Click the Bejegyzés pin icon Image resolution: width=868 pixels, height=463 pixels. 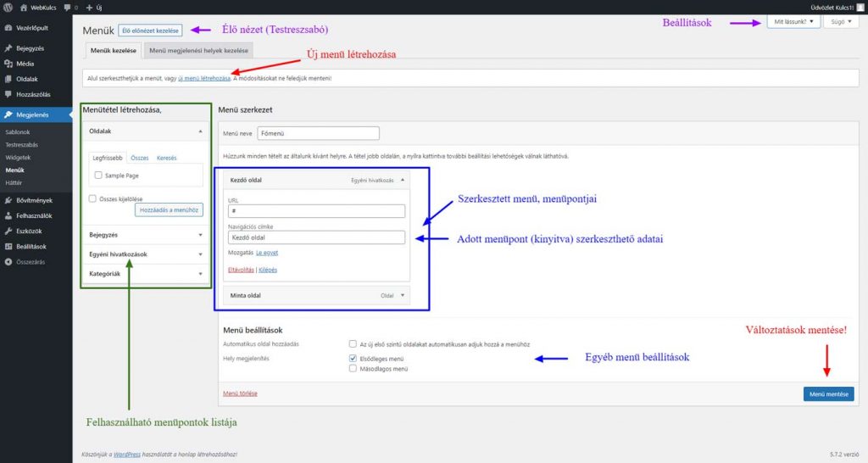click(8, 48)
